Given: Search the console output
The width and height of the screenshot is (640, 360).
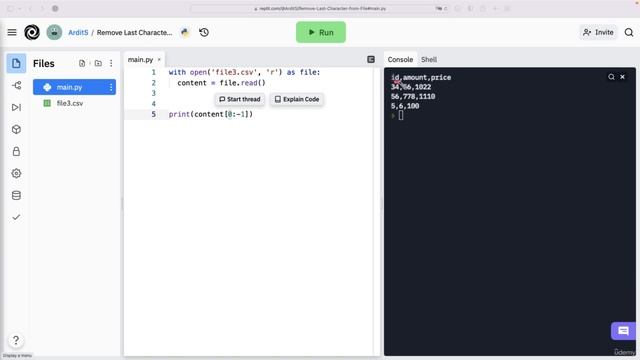Looking at the screenshot, I should click(x=611, y=77).
